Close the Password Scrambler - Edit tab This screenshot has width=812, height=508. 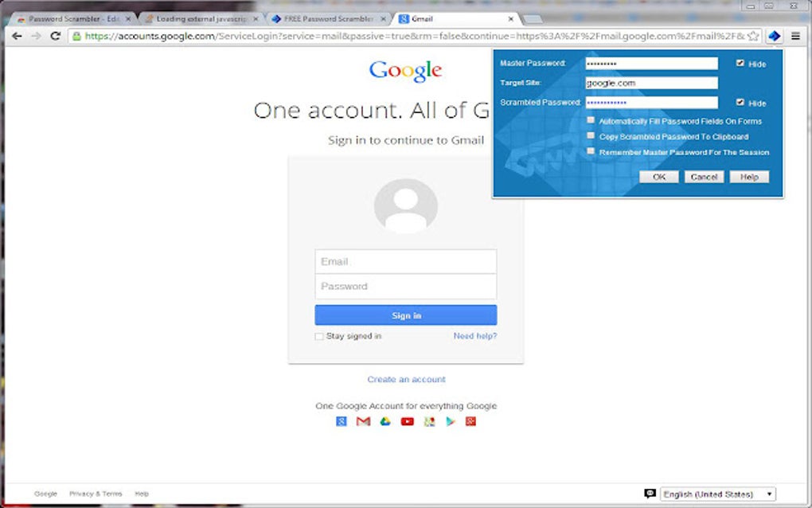128,18
